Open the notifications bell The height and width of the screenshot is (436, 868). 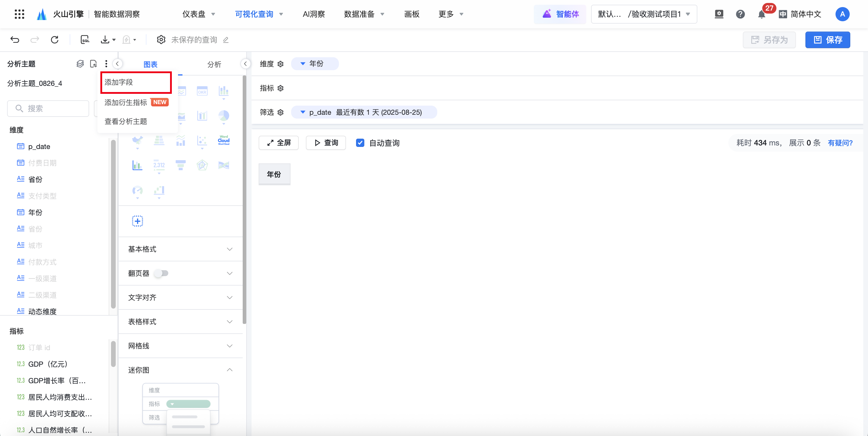click(x=761, y=14)
